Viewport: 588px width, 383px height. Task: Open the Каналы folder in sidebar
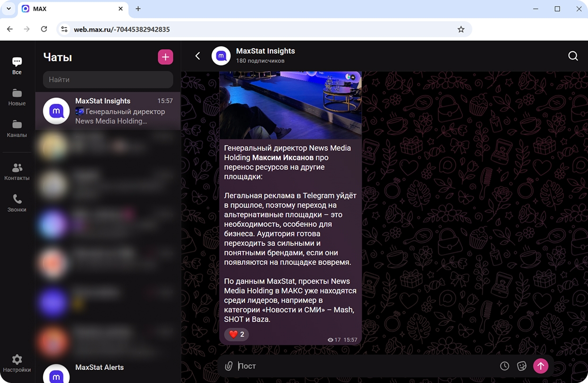coord(17,128)
